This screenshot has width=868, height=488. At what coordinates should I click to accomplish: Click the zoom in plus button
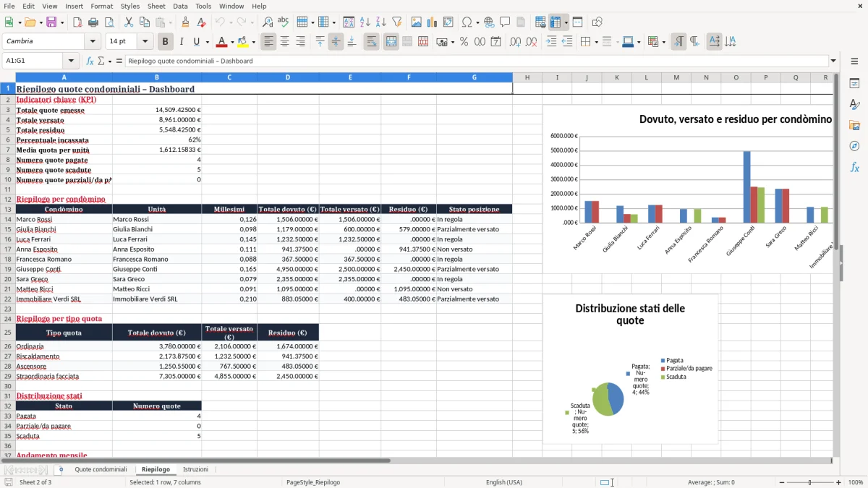click(839, 482)
